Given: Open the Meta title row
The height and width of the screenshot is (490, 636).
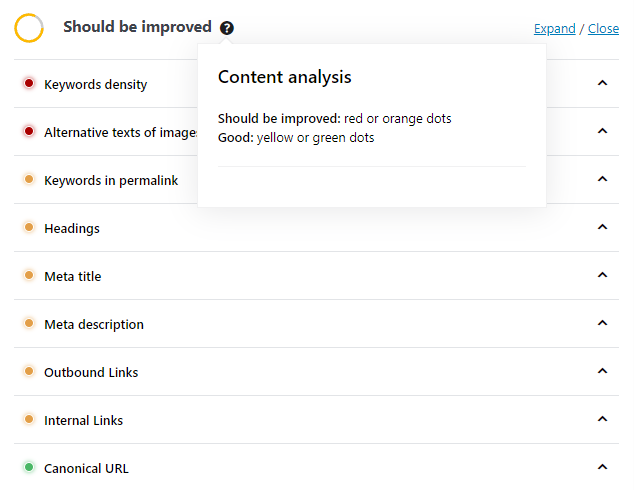Looking at the screenshot, I should tap(316, 276).
